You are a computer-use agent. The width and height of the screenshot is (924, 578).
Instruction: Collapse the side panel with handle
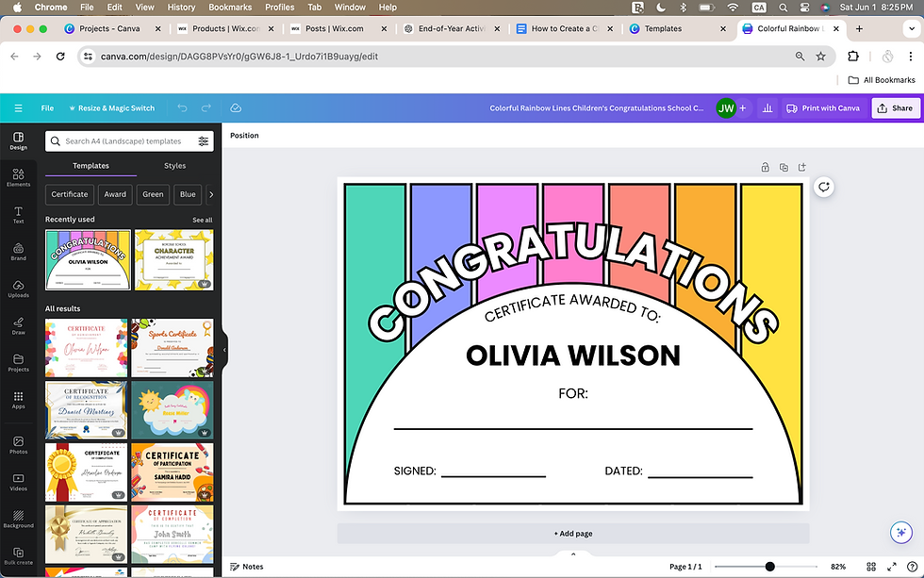tap(224, 350)
